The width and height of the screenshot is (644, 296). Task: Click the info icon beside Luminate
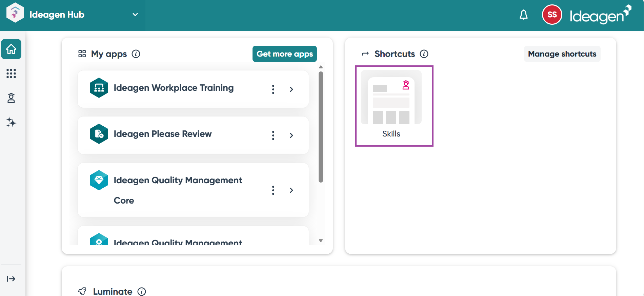coord(142,291)
